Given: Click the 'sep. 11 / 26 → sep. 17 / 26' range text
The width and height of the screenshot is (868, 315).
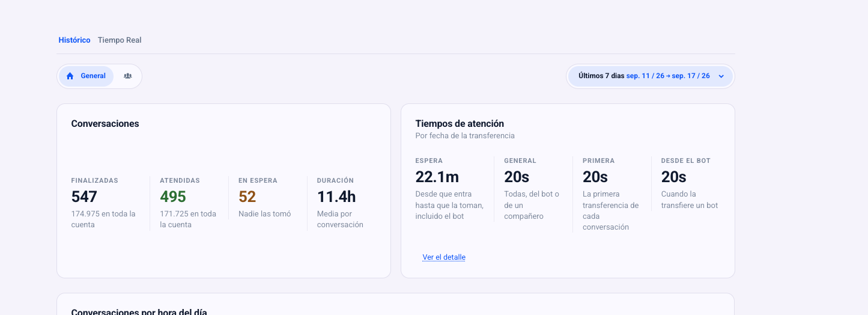Looking at the screenshot, I should point(668,76).
